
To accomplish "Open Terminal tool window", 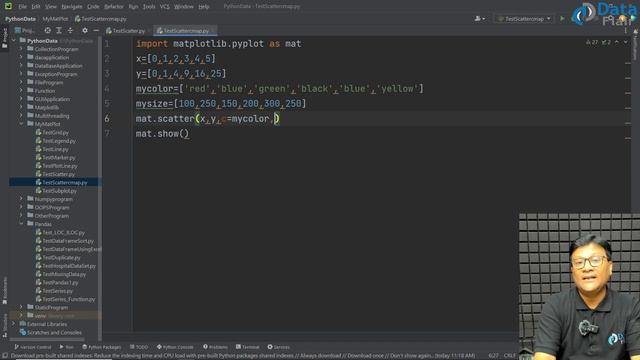I will point(247,347).
